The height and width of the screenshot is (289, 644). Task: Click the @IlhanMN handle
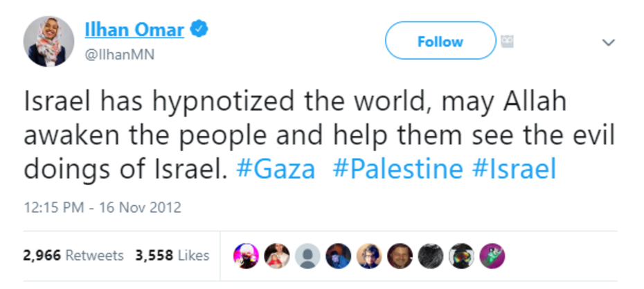click(118, 55)
